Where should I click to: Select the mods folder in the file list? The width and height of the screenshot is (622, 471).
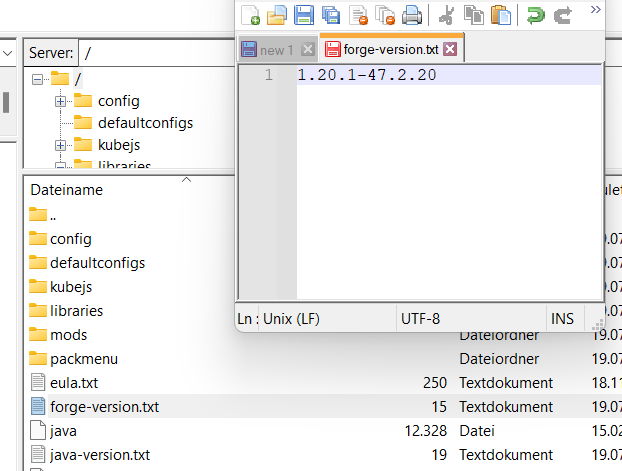click(68, 335)
